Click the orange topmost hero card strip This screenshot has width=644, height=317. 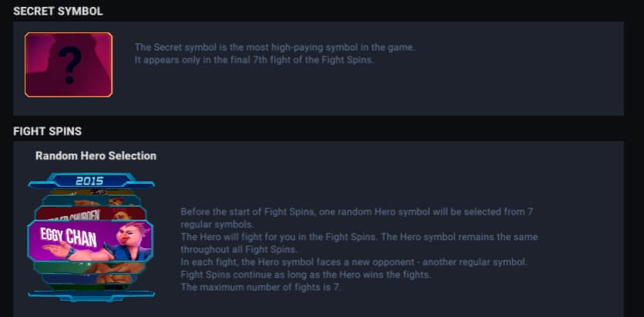pyautogui.click(x=90, y=191)
